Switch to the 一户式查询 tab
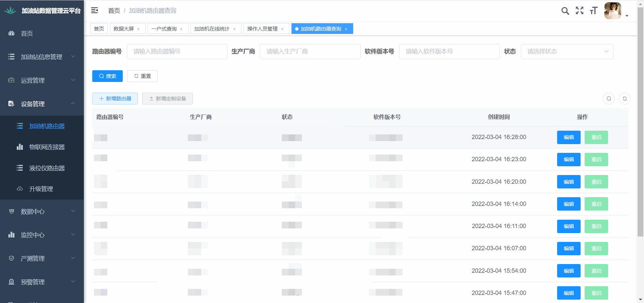This screenshot has height=303, width=644. (x=164, y=29)
